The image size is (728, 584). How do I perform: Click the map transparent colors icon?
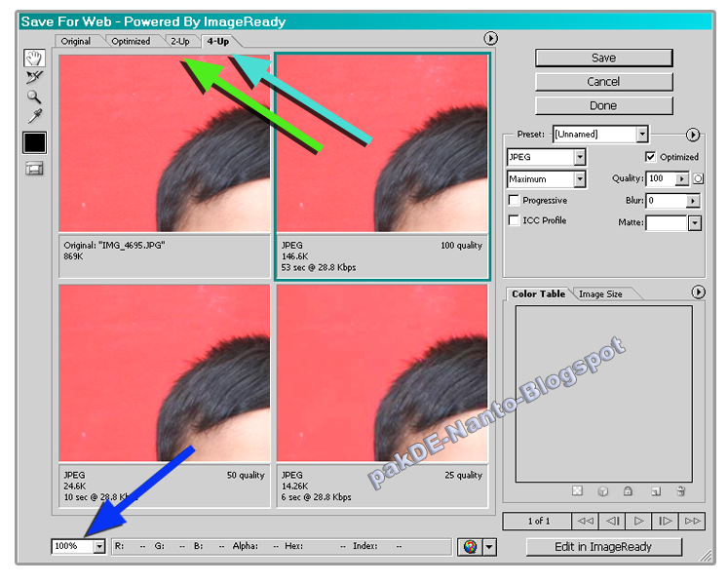pyautogui.click(x=577, y=490)
